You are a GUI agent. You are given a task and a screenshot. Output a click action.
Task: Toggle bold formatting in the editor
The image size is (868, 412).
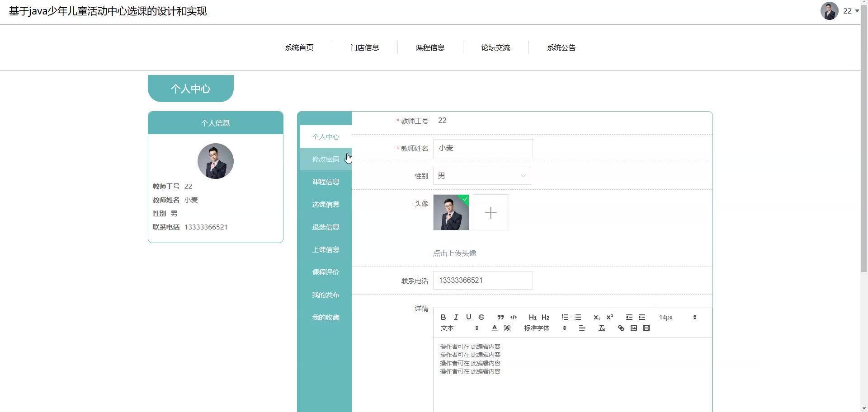[443, 317]
